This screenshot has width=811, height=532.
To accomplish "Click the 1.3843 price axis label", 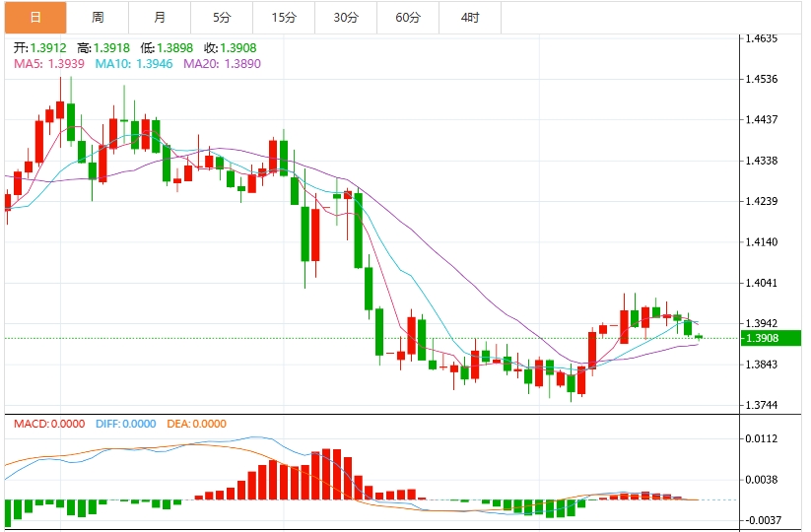I will coord(762,365).
